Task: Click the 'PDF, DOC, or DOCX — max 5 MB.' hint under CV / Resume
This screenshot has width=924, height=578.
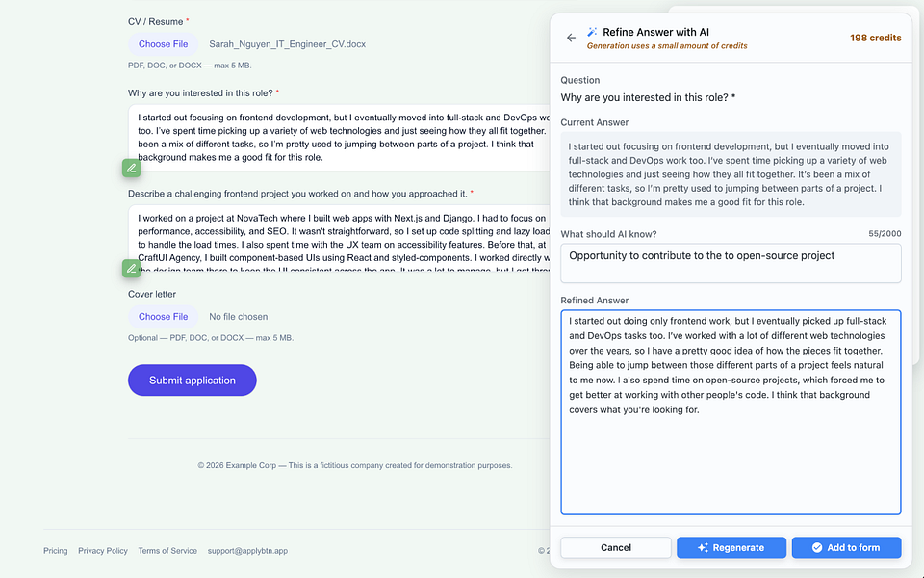Action: 190,66
